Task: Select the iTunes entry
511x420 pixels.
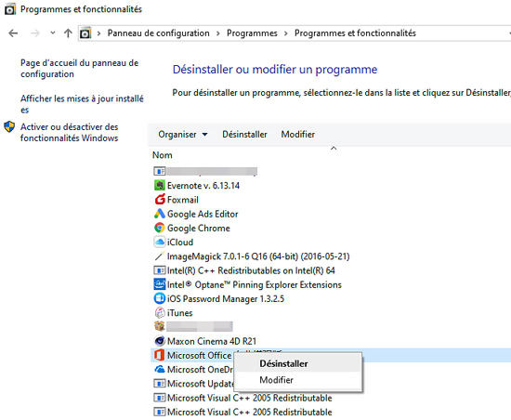Action: coord(180,313)
